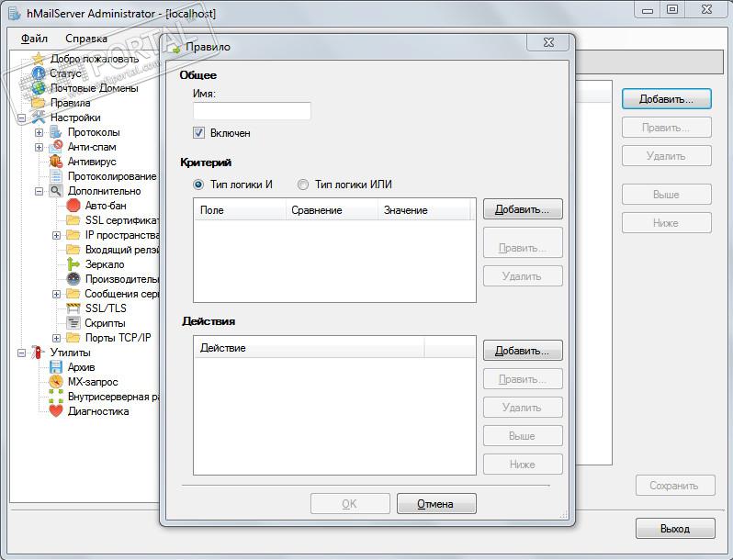This screenshot has width=733, height=560.
Task: Click the Сообщения сервера folder icon
Action: 73,293
